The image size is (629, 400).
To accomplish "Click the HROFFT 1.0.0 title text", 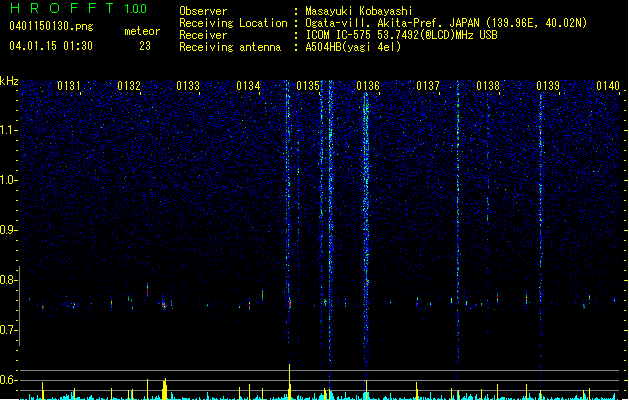I will [x=78, y=8].
